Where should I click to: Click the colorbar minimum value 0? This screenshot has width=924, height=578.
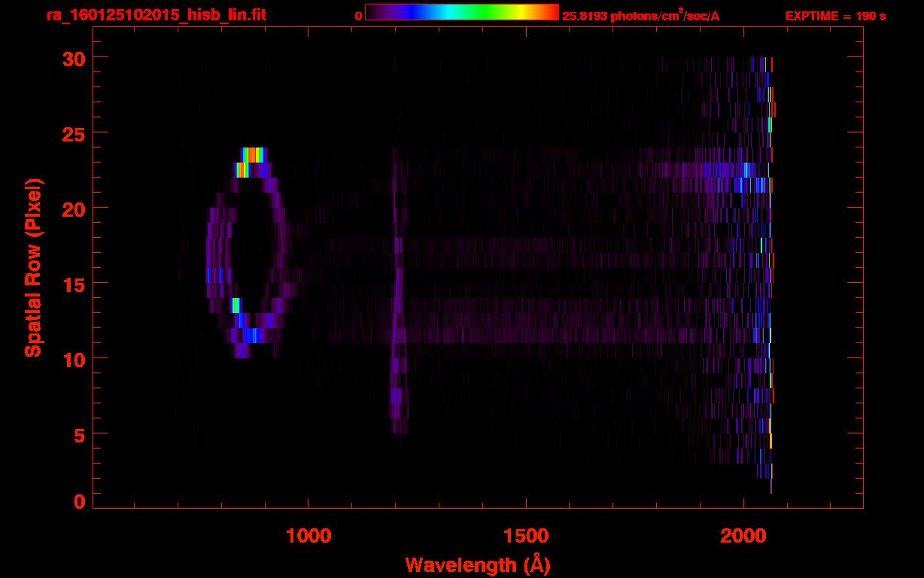[x=358, y=16]
